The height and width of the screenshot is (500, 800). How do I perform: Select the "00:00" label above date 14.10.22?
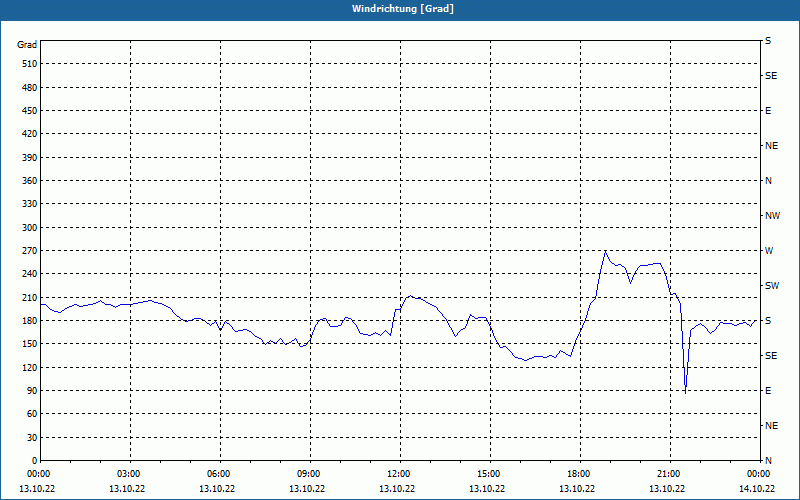tap(760, 474)
